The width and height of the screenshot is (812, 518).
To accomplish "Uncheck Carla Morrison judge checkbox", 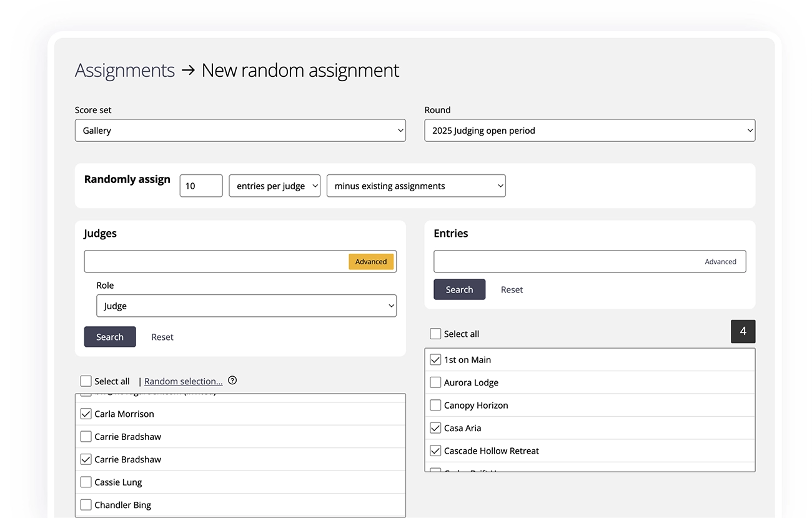I will pyautogui.click(x=86, y=414).
